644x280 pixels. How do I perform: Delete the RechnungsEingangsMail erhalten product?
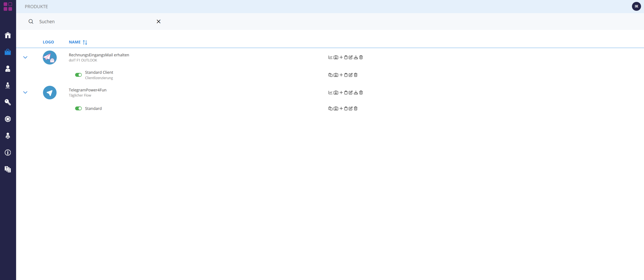pos(361,57)
